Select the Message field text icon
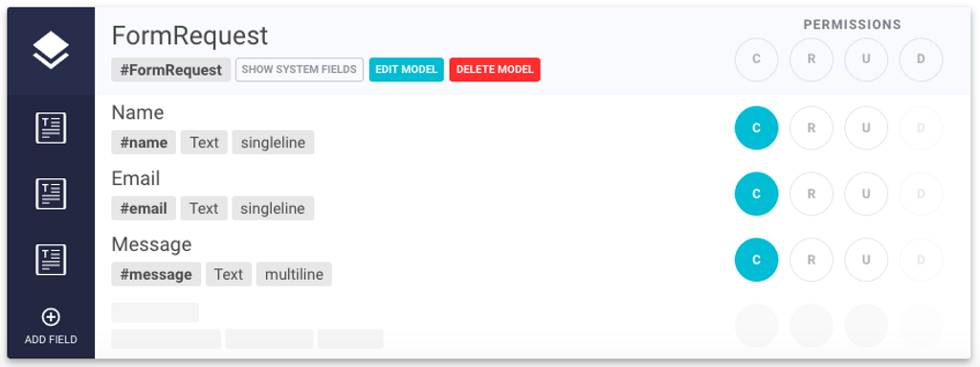 pos(51,260)
